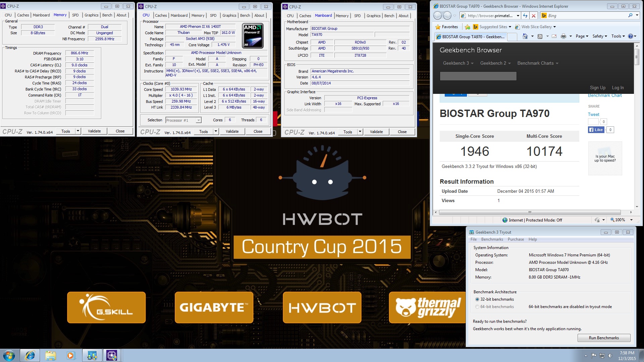The height and width of the screenshot is (362, 644).
Task: Click the Bing search magnifier icon
Action: (x=630, y=15)
